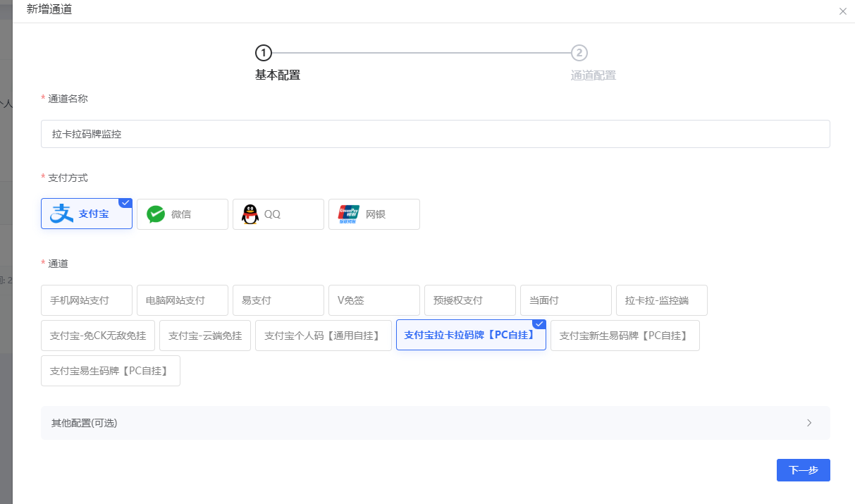Select 拉卡拉-监控端 channel

click(662, 300)
